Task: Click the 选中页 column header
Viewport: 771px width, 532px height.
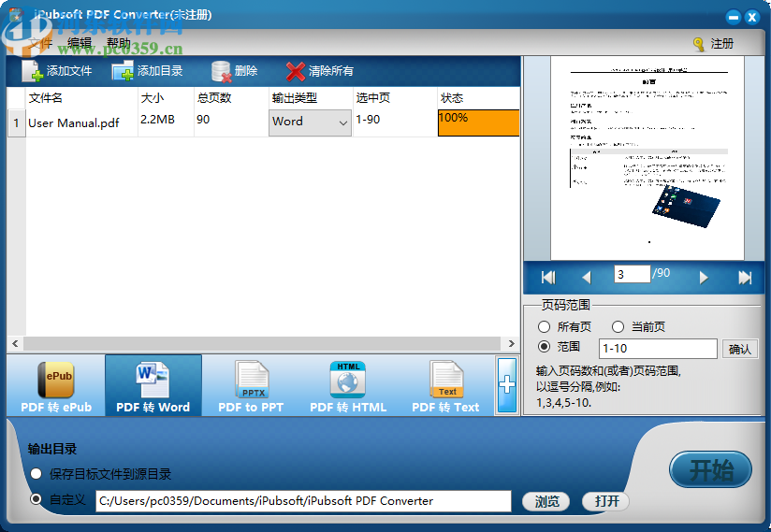Action: (x=395, y=98)
